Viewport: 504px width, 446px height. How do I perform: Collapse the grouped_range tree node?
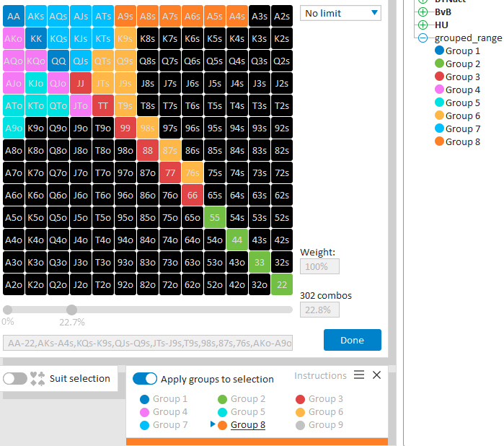point(423,38)
